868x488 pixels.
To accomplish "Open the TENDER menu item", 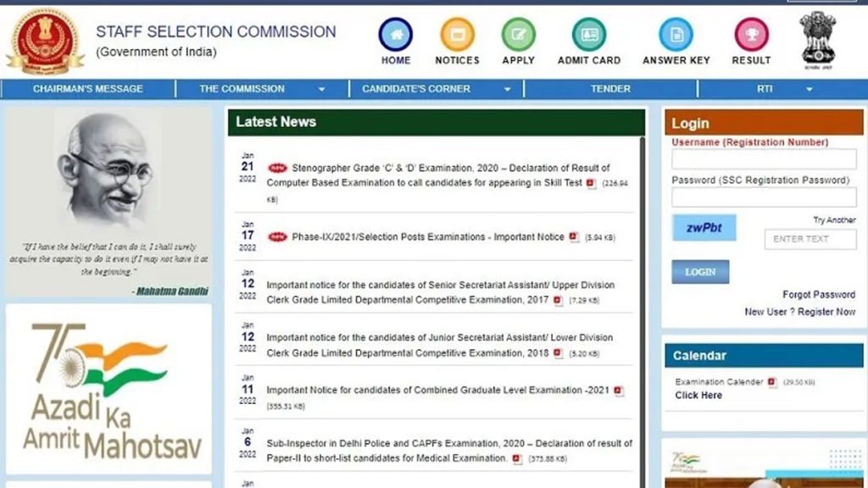I will (610, 88).
